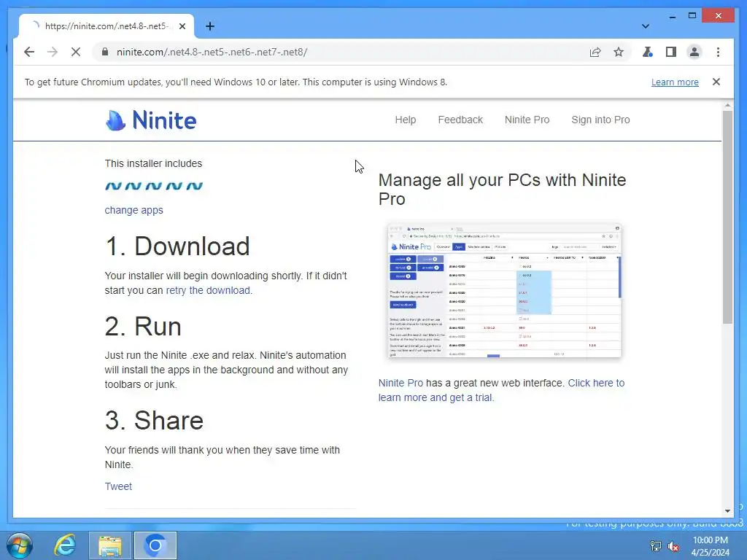Click the scrollbar up arrow
Viewport: 747px width, 560px height.
(727, 105)
